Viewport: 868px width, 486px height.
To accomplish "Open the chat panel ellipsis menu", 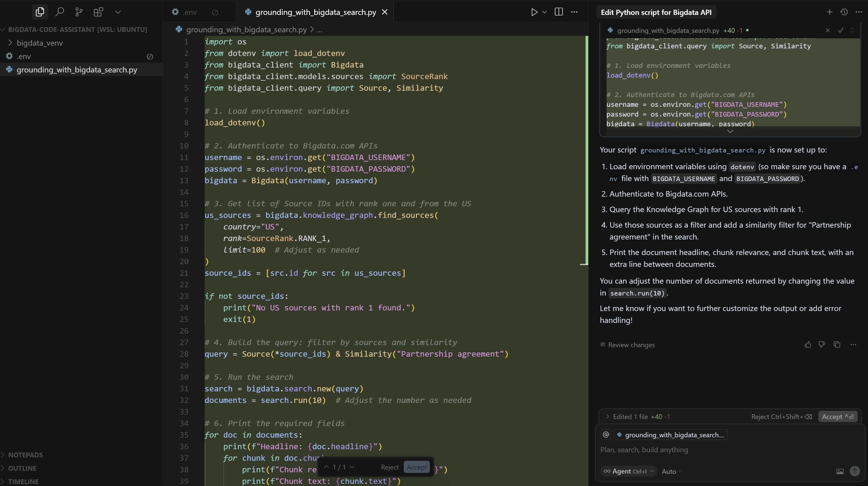I will tap(859, 12).
